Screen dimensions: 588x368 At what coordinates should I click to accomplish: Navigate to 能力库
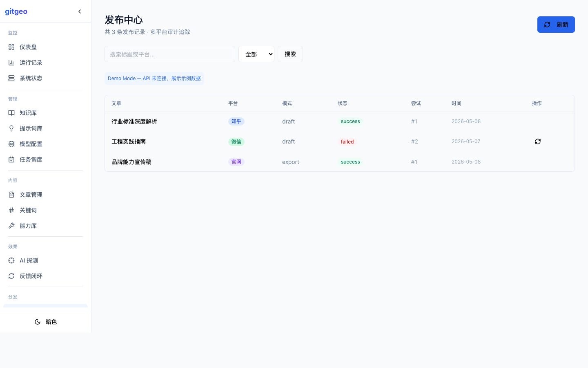click(x=45, y=226)
